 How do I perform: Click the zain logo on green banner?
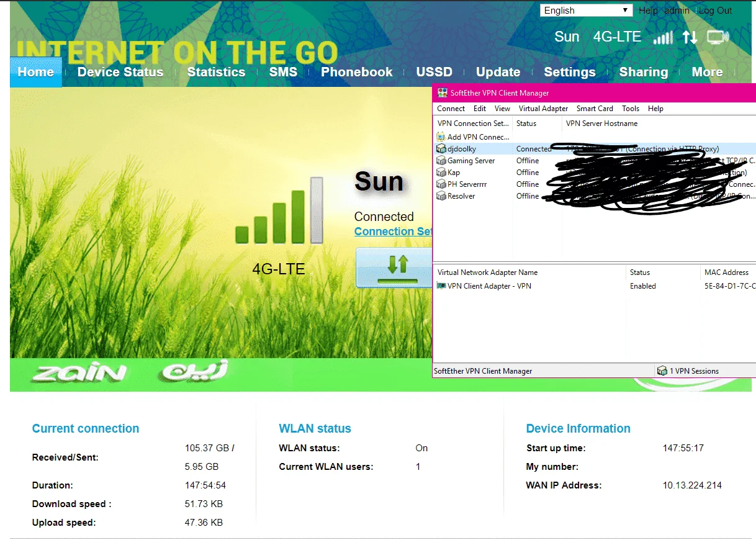pyautogui.click(x=79, y=372)
